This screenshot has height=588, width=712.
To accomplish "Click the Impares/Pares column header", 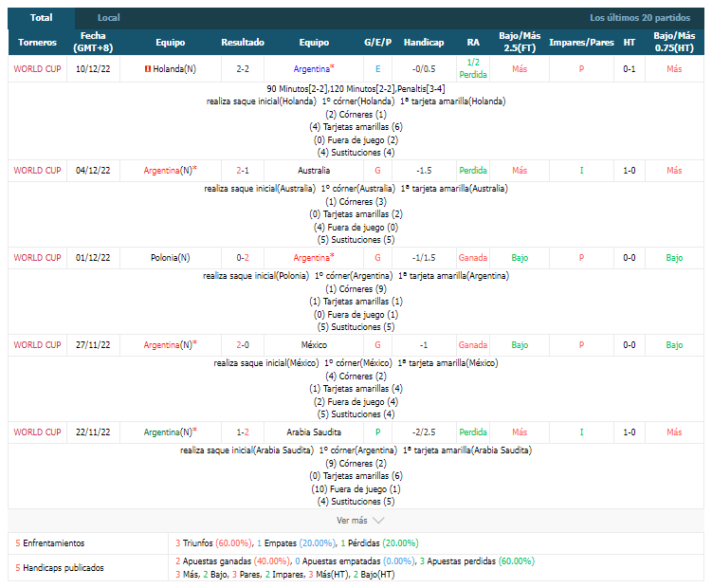I will click(x=581, y=43).
